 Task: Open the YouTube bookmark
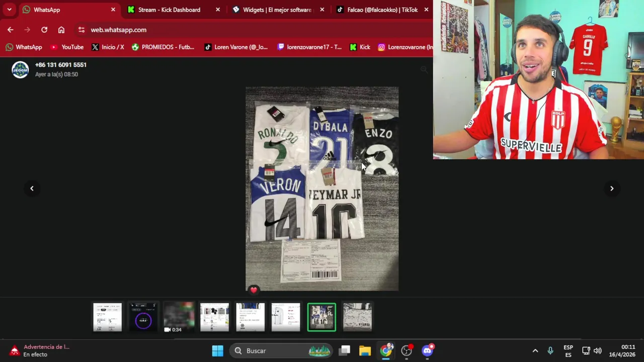pyautogui.click(x=67, y=47)
